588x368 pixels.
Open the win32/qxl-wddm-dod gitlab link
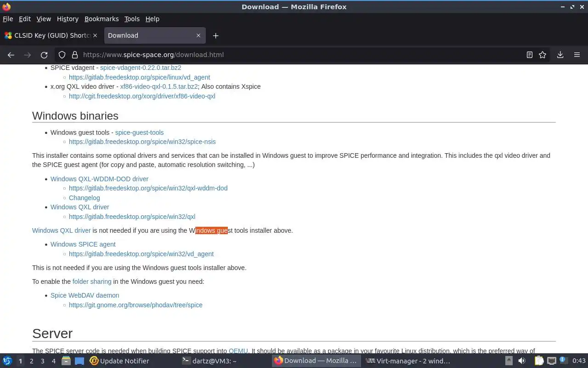(x=148, y=188)
